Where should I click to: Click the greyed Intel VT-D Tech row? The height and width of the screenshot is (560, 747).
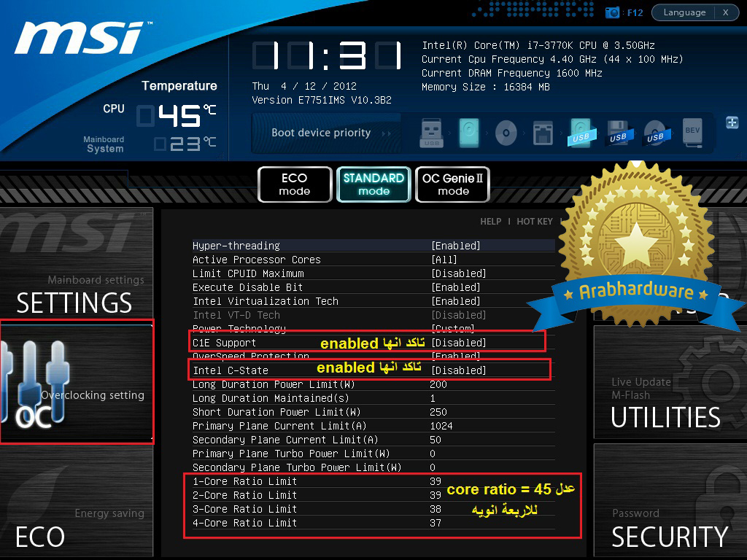373,315
